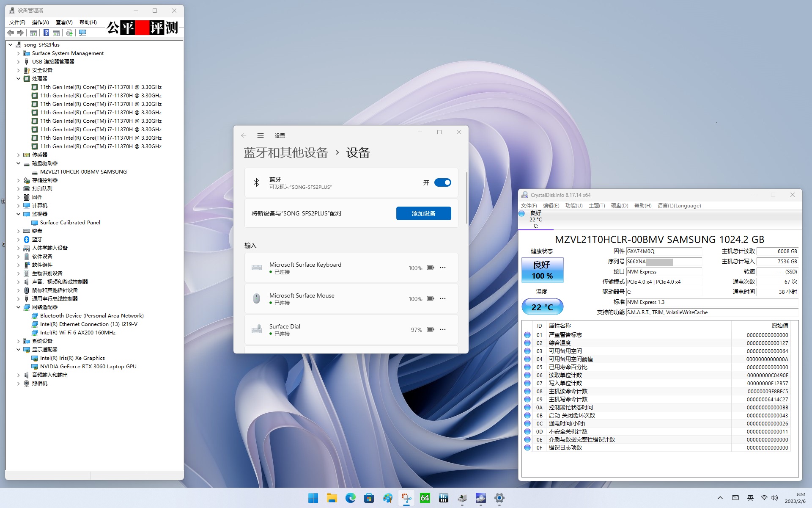Open CrystalDiskMark from the taskbar
This screenshot has height=508, width=812.
point(443,498)
